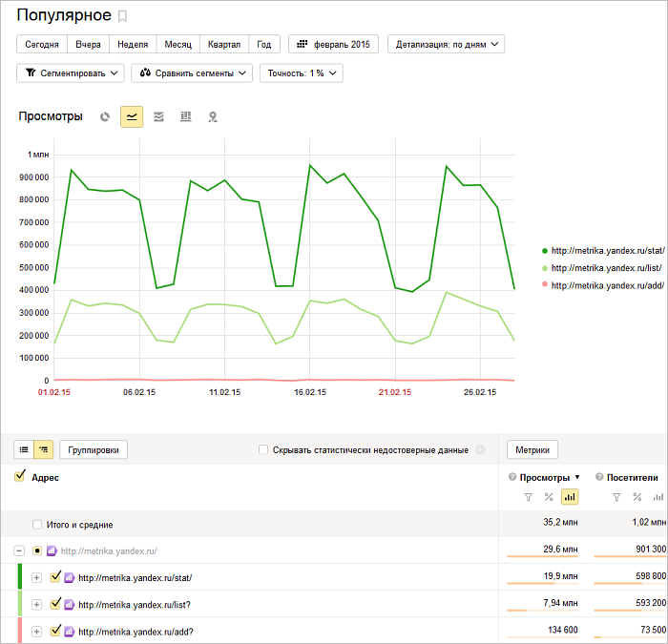This screenshot has height=644, width=668.
Task: Uncheck the metrika.yandex.ru/list? row
Action: click(55, 604)
